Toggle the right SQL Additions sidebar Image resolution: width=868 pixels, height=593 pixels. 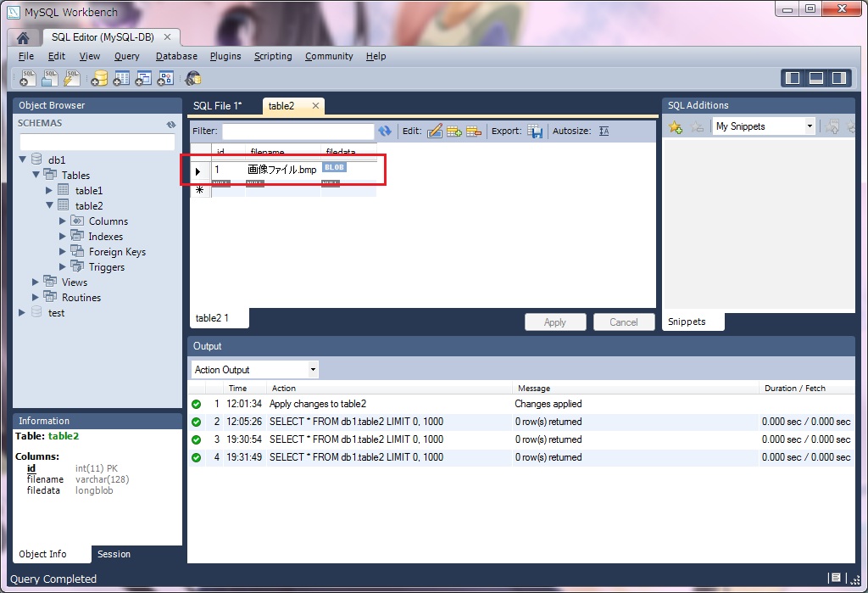coord(839,78)
